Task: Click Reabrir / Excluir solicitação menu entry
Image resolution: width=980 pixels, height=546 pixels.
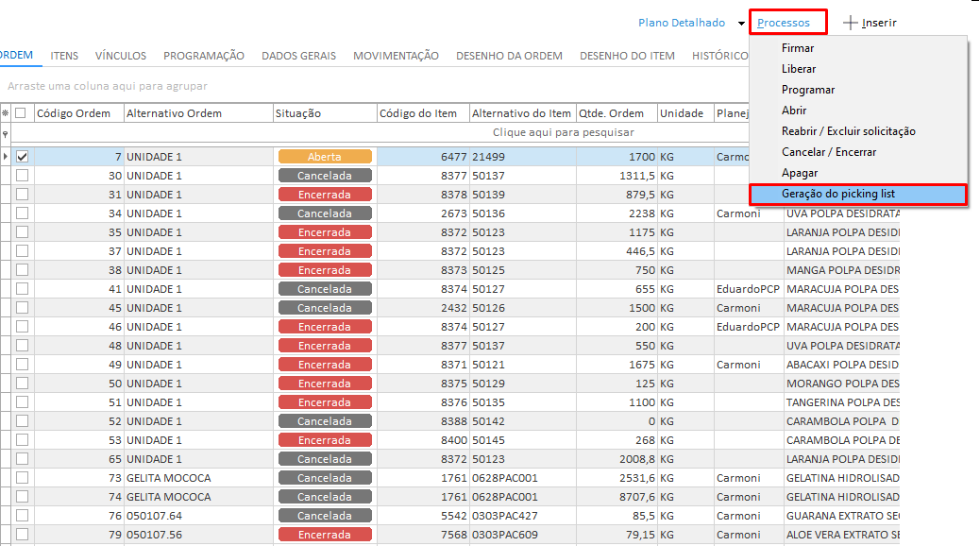Action: (x=848, y=131)
